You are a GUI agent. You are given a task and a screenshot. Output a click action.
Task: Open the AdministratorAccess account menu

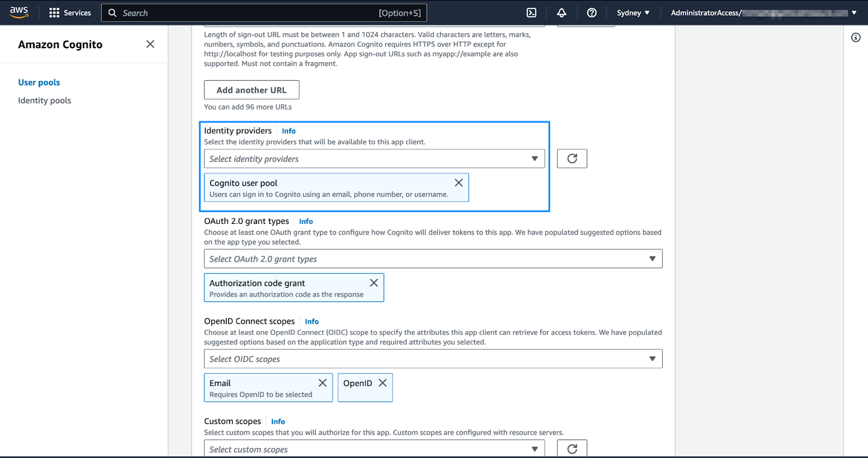[763, 12]
